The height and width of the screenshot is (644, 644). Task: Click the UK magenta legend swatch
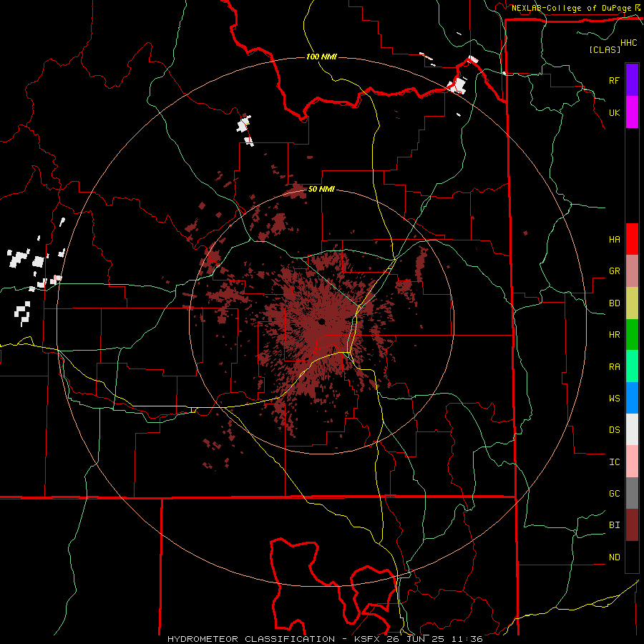632,112
